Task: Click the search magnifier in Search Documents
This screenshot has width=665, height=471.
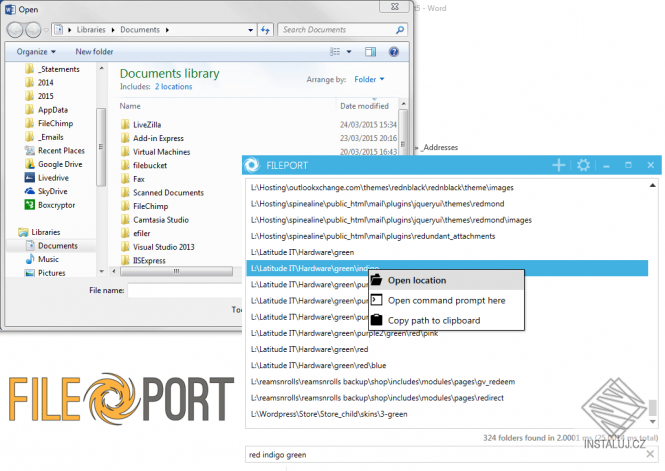Action: click(400, 30)
